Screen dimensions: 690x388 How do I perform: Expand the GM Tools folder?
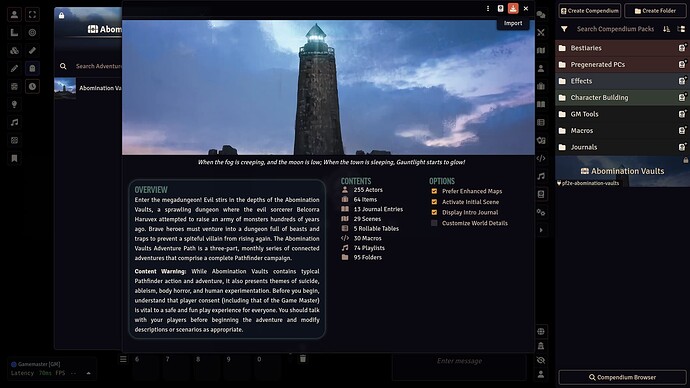(x=622, y=114)
